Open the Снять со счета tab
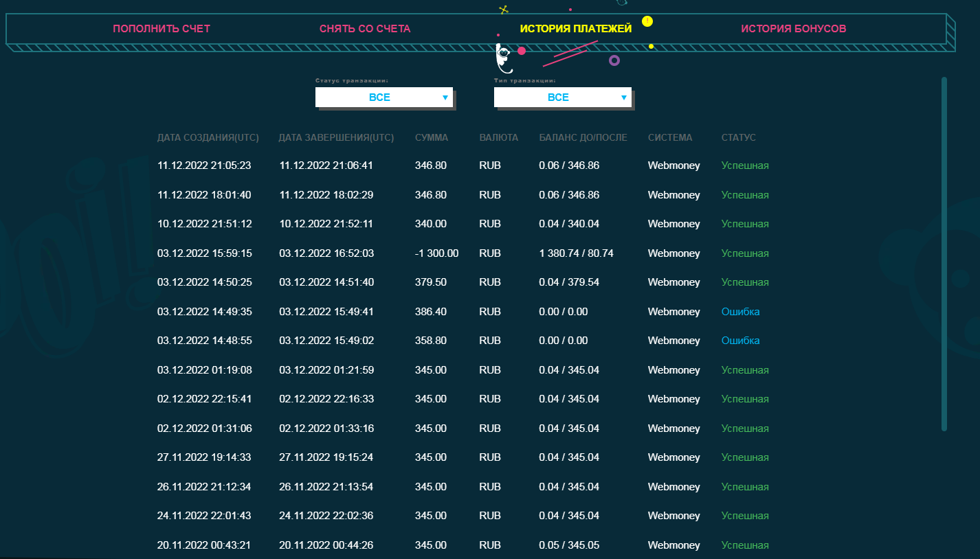The image size is (980, 559). [x=365, y=29]
